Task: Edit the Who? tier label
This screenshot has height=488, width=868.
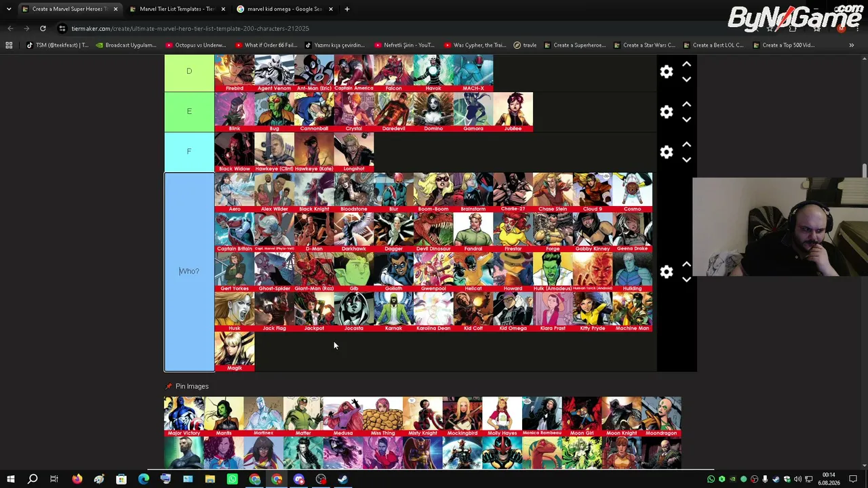Action: click(189, 272)
